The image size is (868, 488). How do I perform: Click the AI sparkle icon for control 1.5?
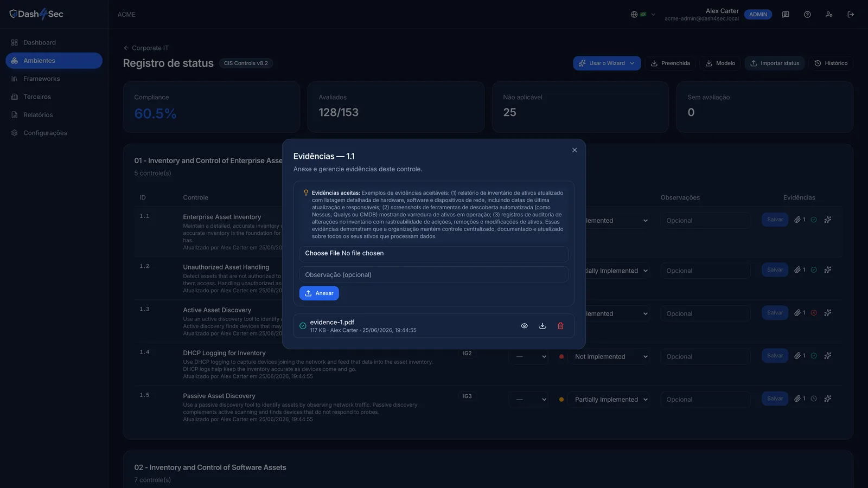coord(828,399)
